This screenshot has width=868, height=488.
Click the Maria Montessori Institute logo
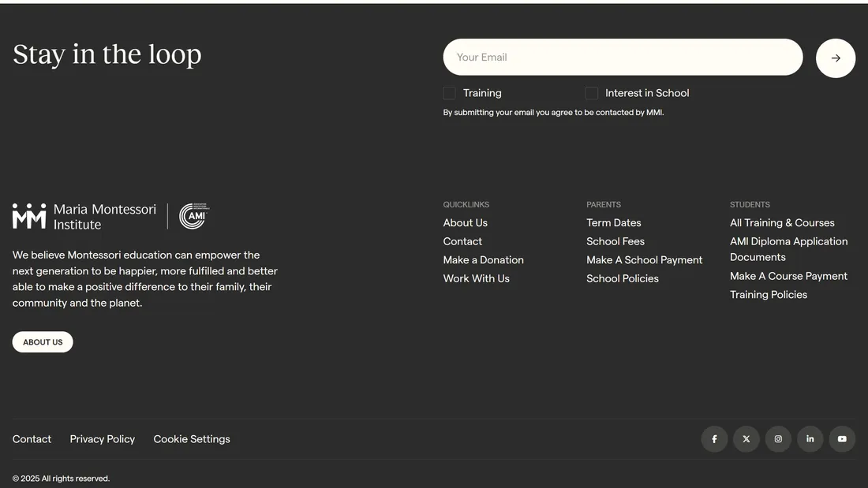click(84, 217)
